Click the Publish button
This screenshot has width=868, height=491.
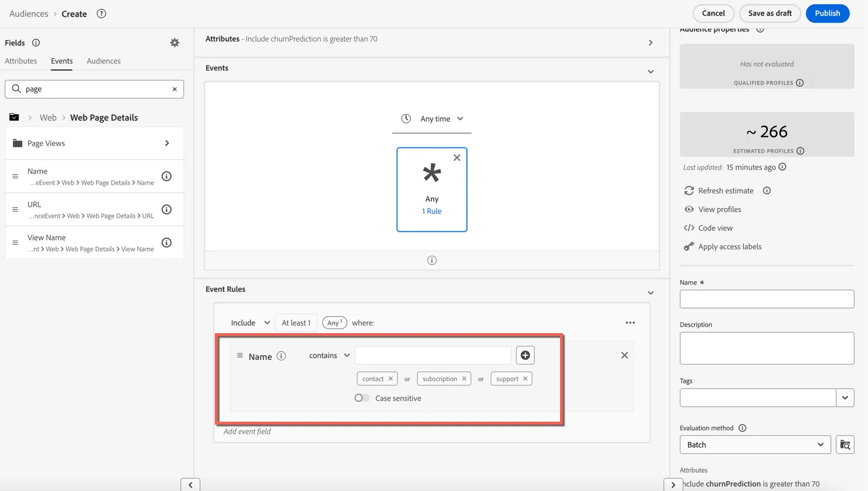827,13
